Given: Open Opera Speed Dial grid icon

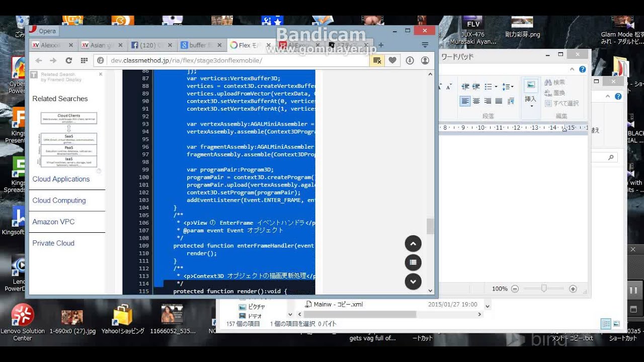Looking at the screenshot, I should point(84,60).
